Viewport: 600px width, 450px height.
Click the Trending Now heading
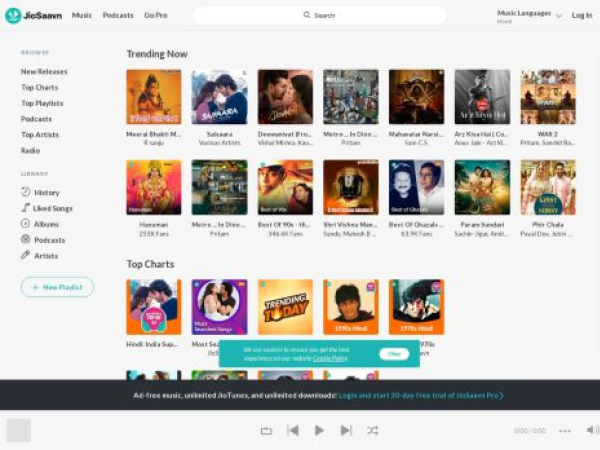[x=157, y=54]
